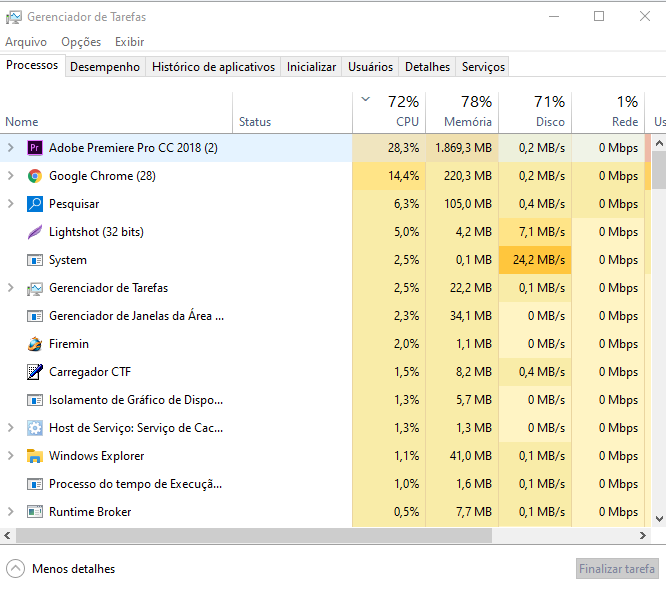Switch to the Detalhes tab
Screen dimensions: 666x592
coord(427,67)
